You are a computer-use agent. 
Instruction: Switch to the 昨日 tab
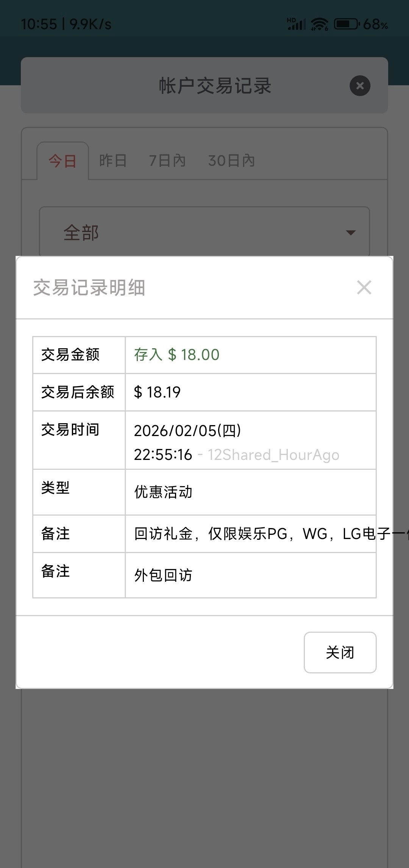tap(113, 161)
